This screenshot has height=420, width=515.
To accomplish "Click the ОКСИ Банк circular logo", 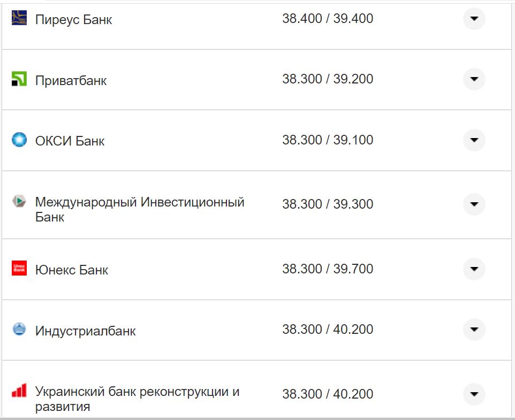I will [x=19, y=140].
